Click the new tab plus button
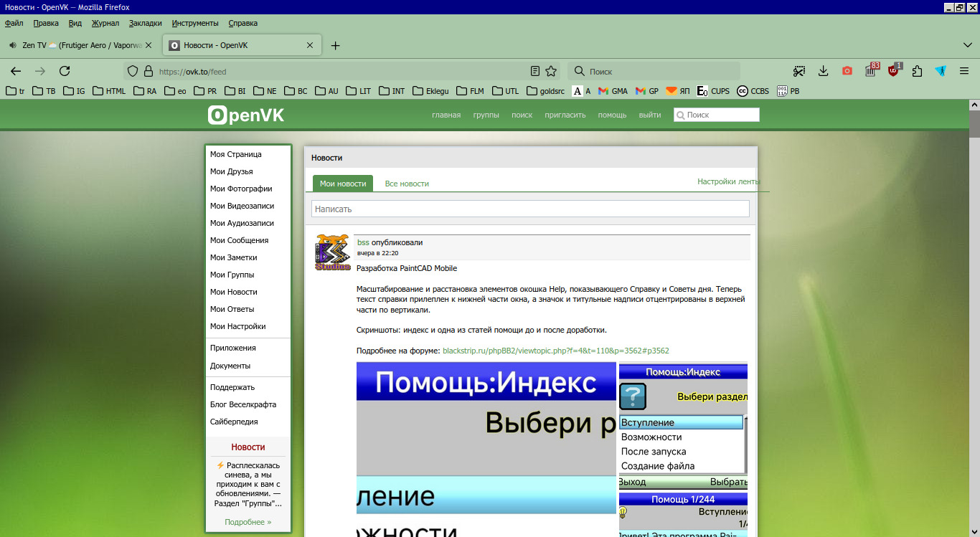The width and height of the screenshot is (980, 537). click(335, 45)
